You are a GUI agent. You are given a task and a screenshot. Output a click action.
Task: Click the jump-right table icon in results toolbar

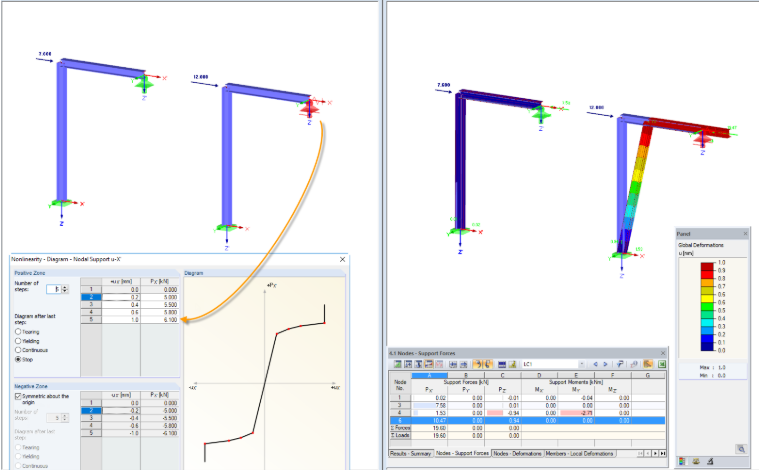coord(464,364)
